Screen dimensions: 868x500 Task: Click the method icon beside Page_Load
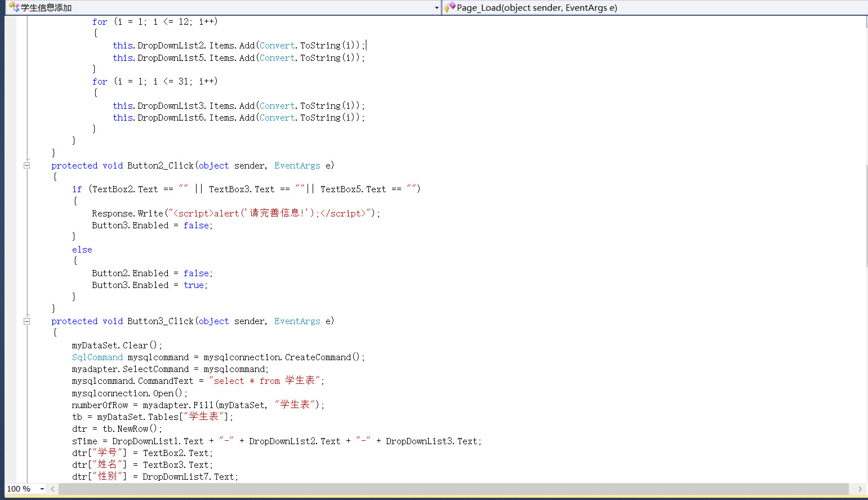[449, 7]
